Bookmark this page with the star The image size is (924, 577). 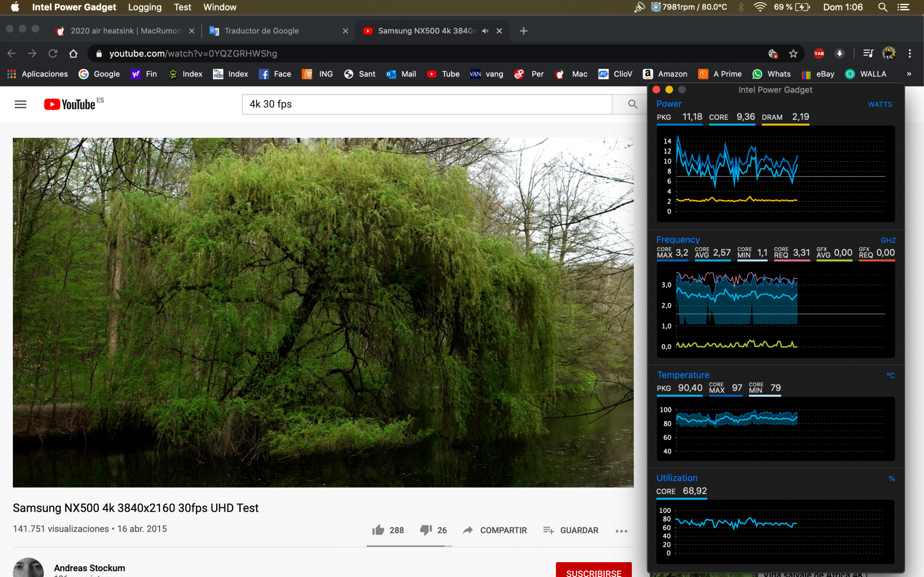(x=793, y=54)
